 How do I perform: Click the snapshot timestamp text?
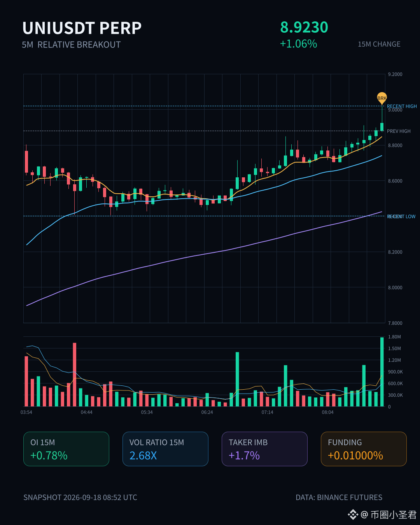point(80,497)
